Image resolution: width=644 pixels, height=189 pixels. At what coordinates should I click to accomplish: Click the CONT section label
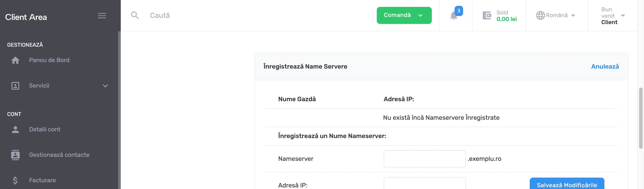tap(14, 114)
